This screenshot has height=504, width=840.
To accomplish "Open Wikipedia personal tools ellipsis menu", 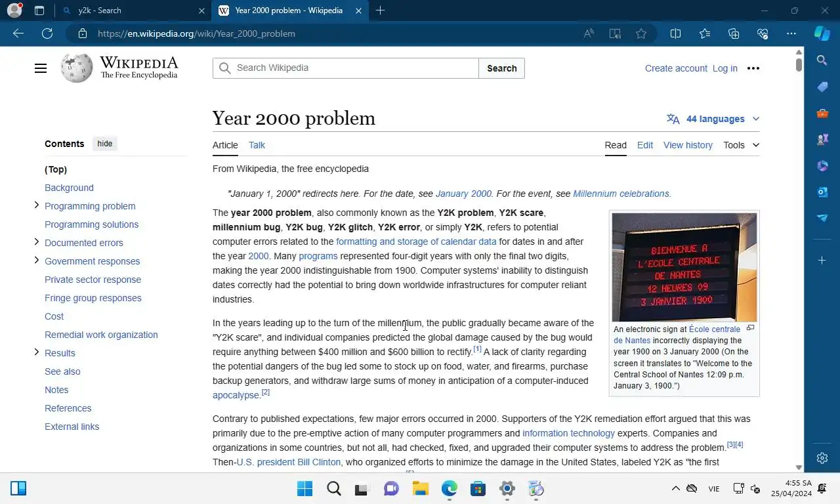I will [x=753, y=68].
